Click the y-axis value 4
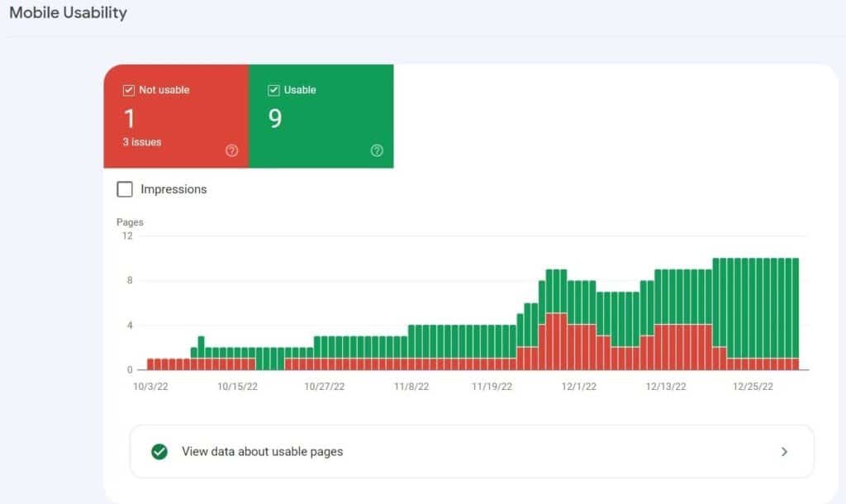Image resolution: width=846 pixels, height=504 pixels. tap(130, 325)
